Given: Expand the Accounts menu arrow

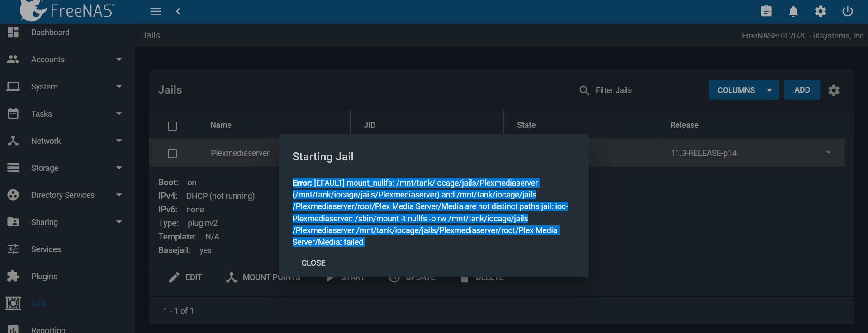Looking at the screenshot, I should pos(119,59).
